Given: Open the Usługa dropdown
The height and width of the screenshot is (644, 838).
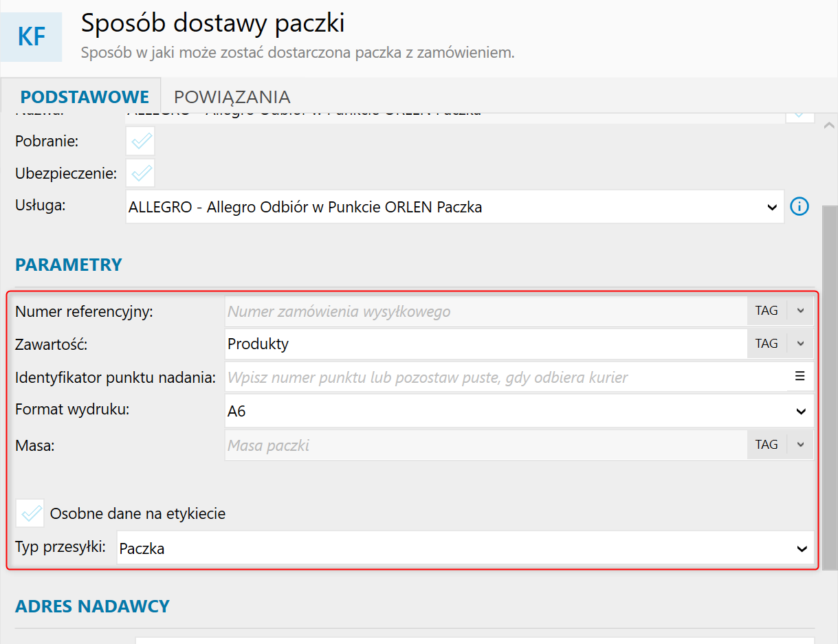Looking at the screenshot, I should pos(772,207).
